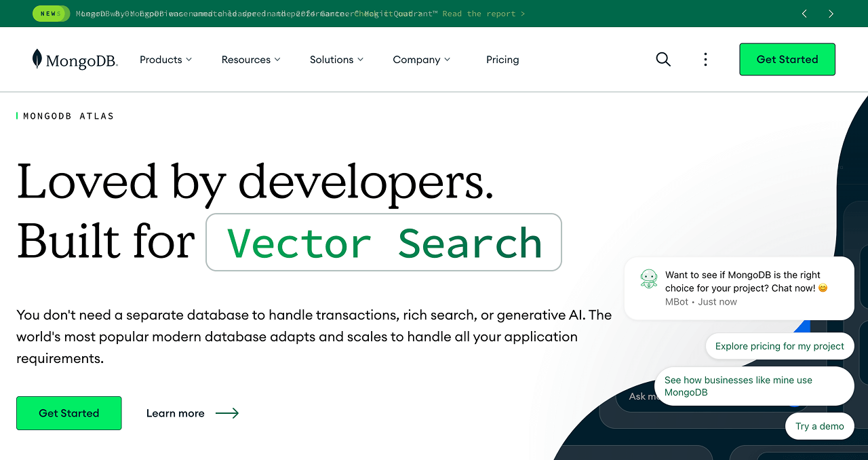Click the hero Get Started button

[x=69, y=413]
